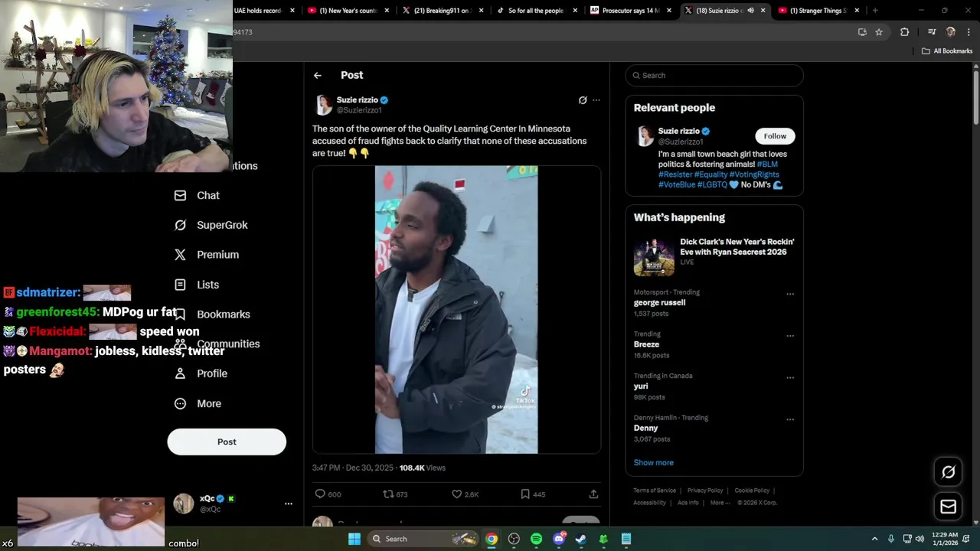980x551 pixels.
Task: Open Chat in the sidebar
Action: (208, 196)
